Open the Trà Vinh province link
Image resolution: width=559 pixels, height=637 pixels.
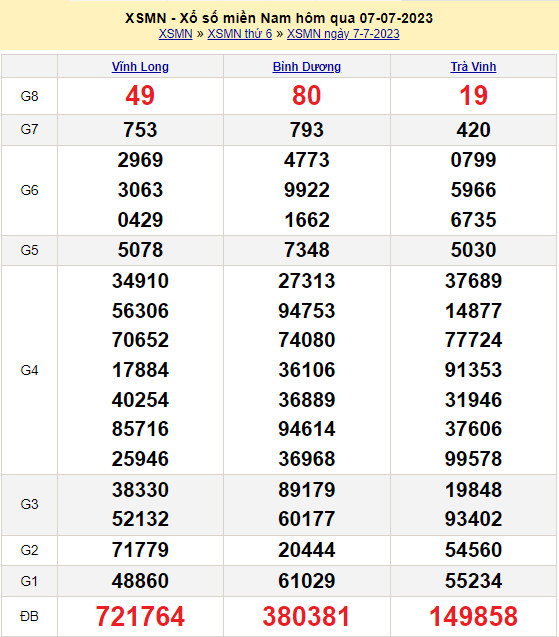coord(473,67)
